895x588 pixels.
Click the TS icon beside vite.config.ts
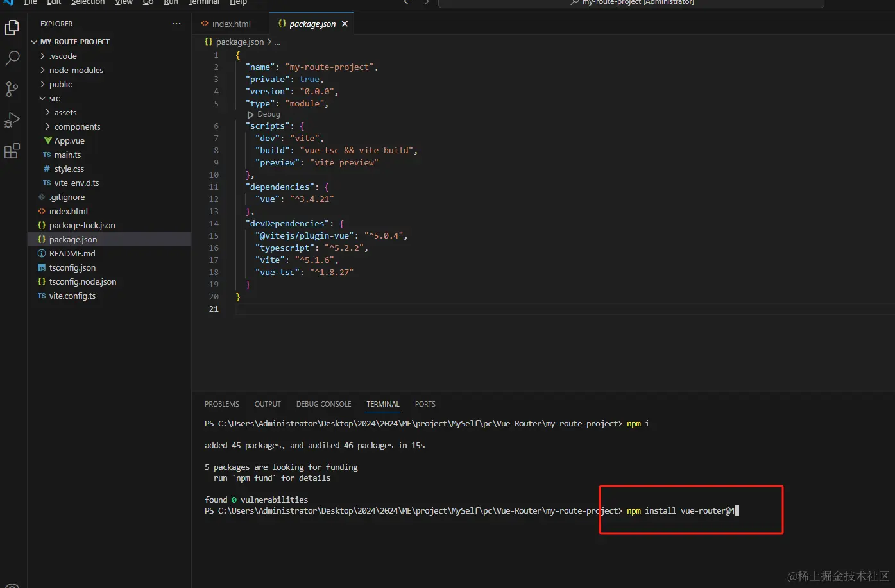click(42, 296)
